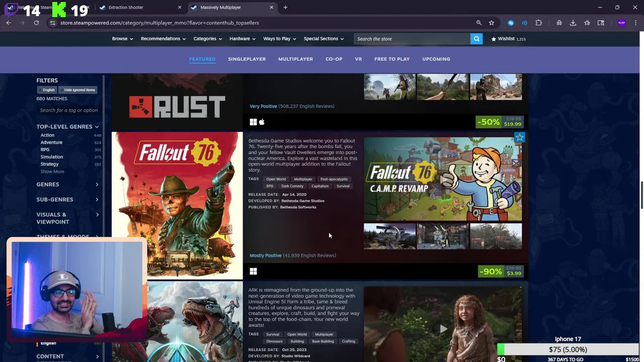This screenshot has height=362, width=644.
Task: Switch to the Upcoming tab
Action: click(x=436, y=59)
